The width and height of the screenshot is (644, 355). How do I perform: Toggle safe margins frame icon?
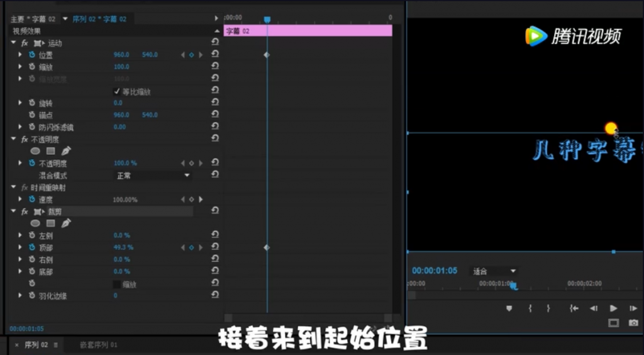click(613, 324)
